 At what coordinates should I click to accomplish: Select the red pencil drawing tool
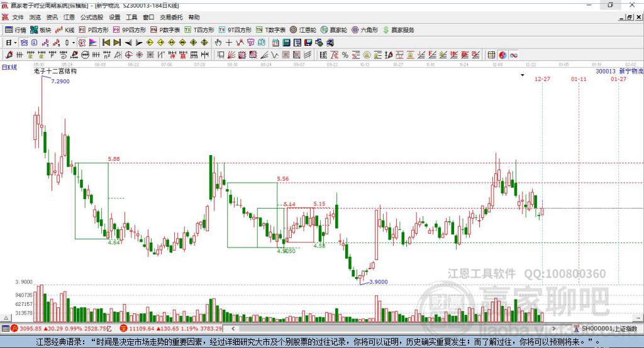9,55
